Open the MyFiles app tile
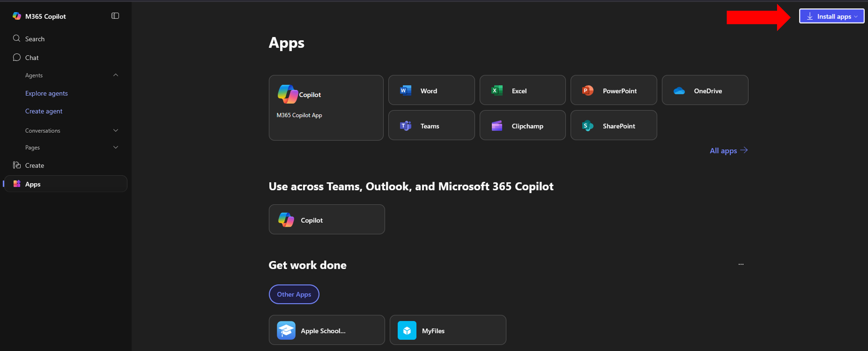868x351 pixels. click(x=448, y=330)
